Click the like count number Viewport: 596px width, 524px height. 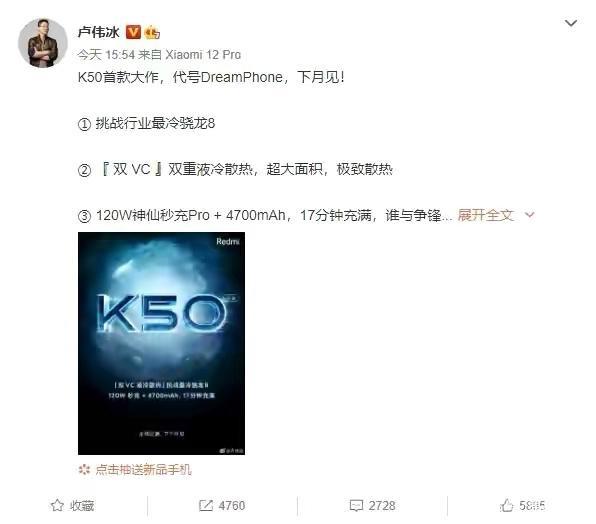532,506
